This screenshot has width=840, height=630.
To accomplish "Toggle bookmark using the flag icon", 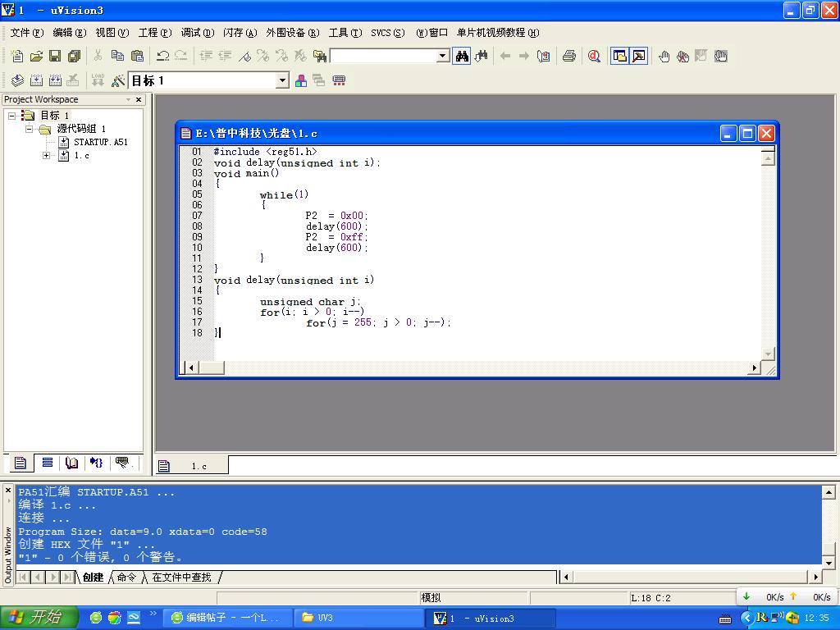I will click(x=244, y=56).
